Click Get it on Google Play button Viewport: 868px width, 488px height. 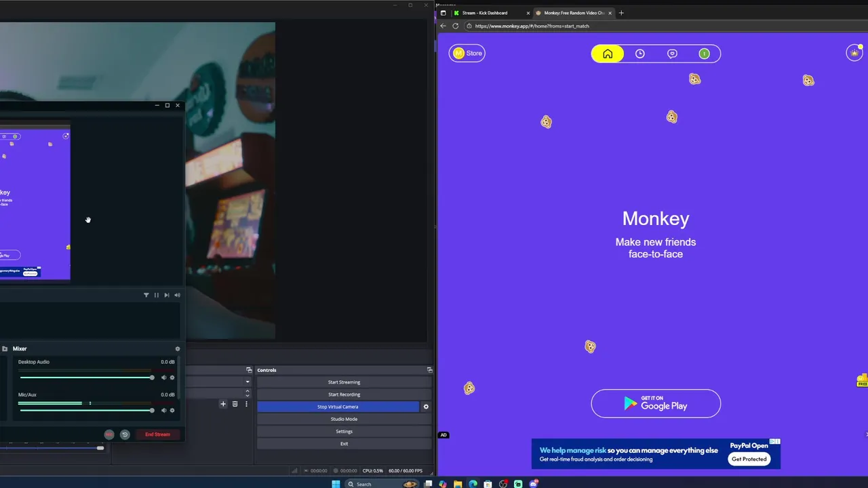(656, 403)
